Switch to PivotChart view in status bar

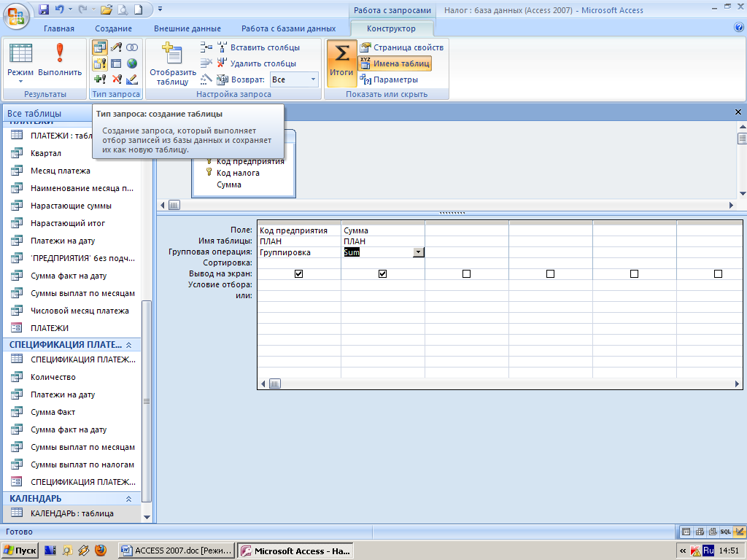713,532
